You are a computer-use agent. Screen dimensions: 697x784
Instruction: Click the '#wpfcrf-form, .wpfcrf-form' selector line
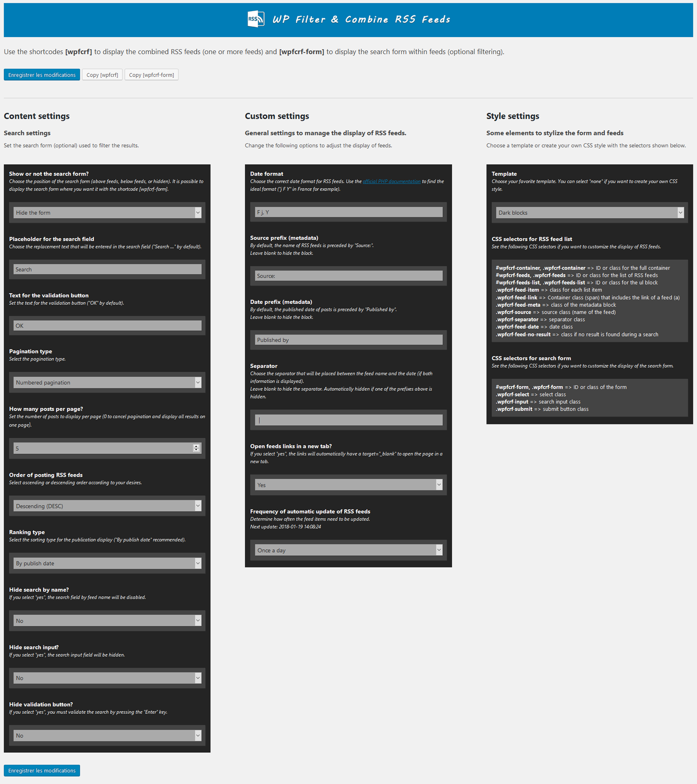(x=561, y=387)
